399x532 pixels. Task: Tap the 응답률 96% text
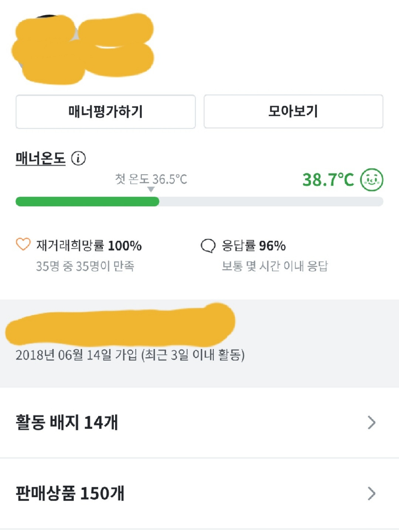point(254,245)
